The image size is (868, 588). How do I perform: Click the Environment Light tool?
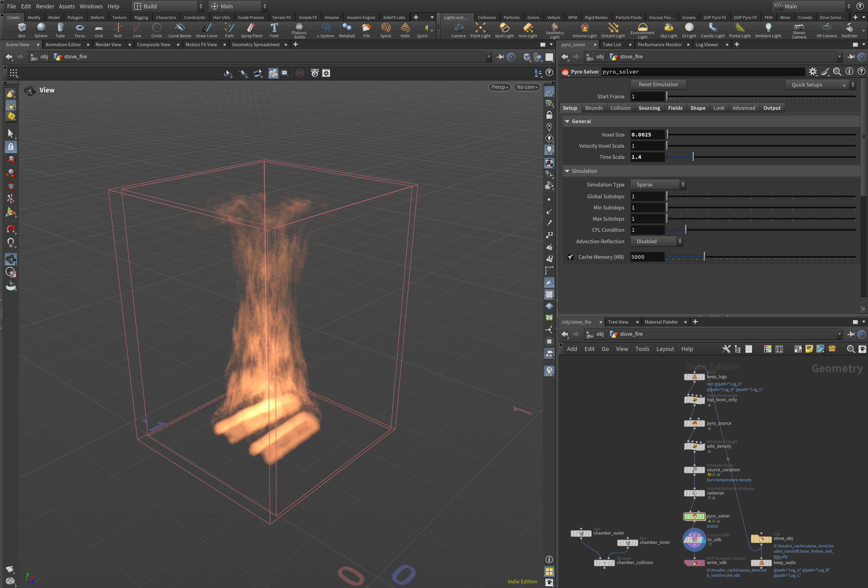642,31
